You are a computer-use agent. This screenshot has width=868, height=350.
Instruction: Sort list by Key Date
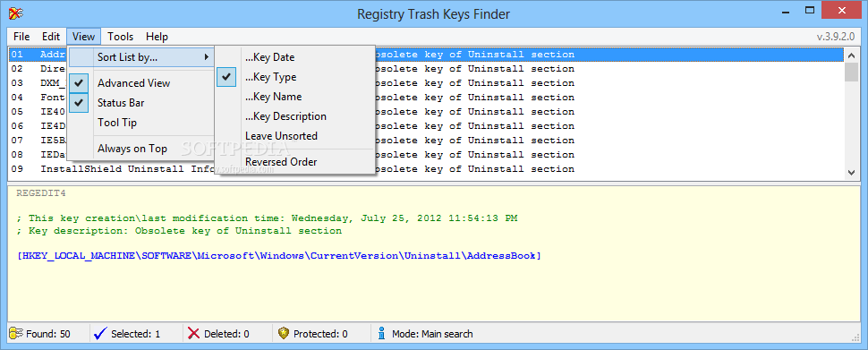[295, 57]
